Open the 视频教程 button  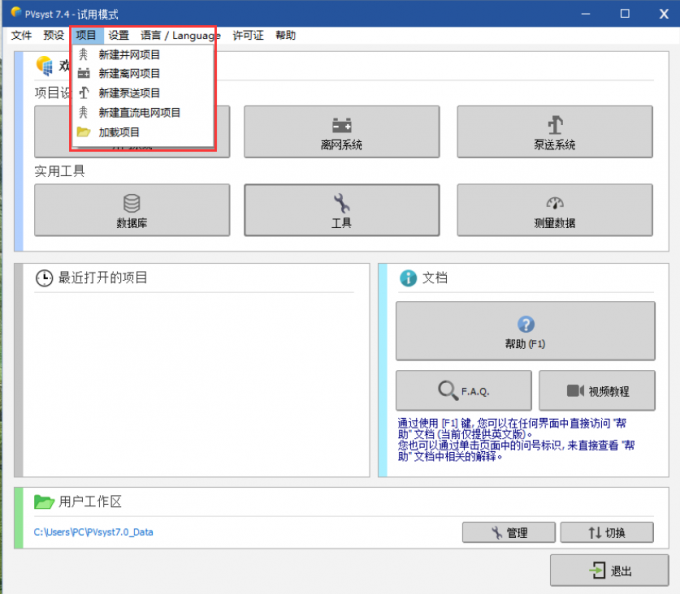597,390
